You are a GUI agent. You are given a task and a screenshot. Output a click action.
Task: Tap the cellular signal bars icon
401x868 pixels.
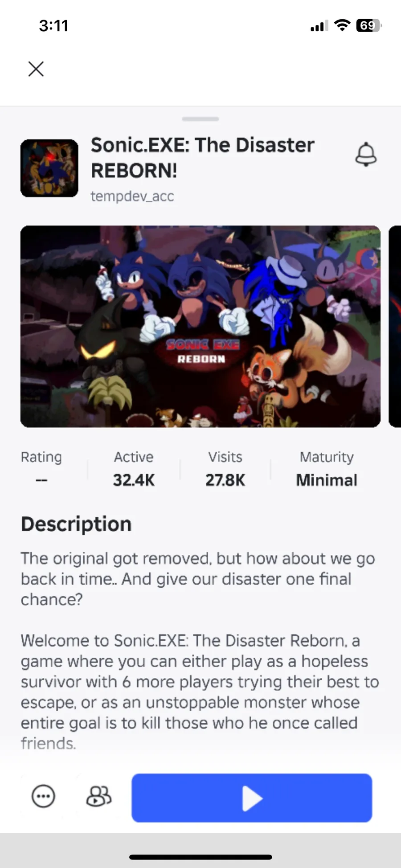[319, 26]
